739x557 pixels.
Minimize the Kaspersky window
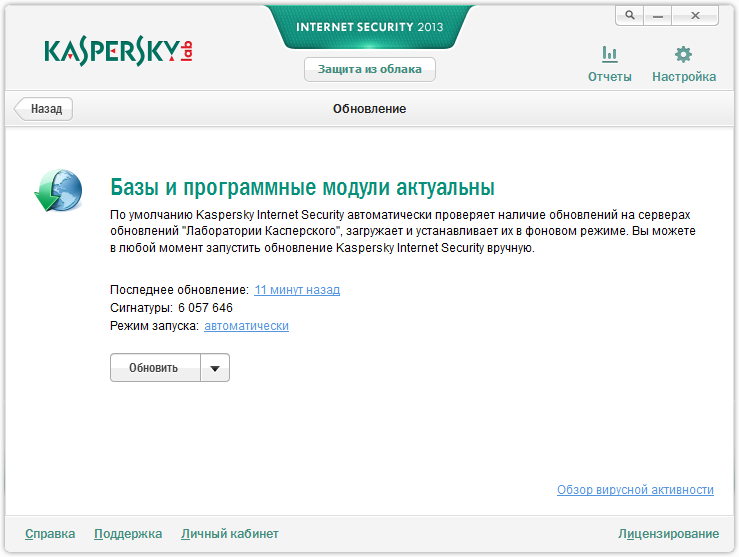[658, 16]
